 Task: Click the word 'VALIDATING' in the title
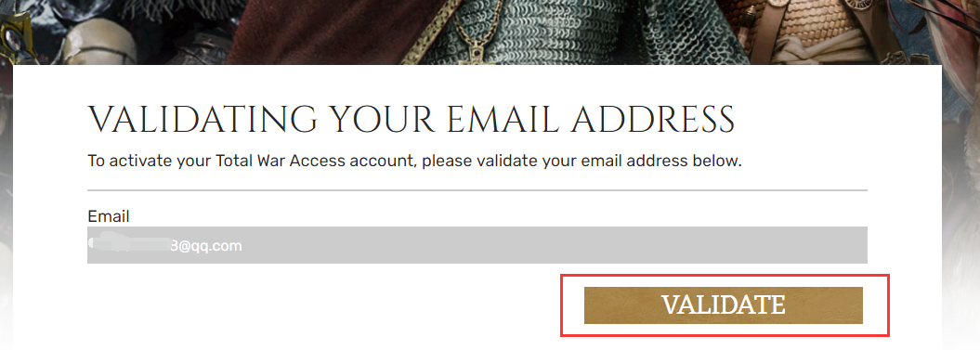click(203, 120)
